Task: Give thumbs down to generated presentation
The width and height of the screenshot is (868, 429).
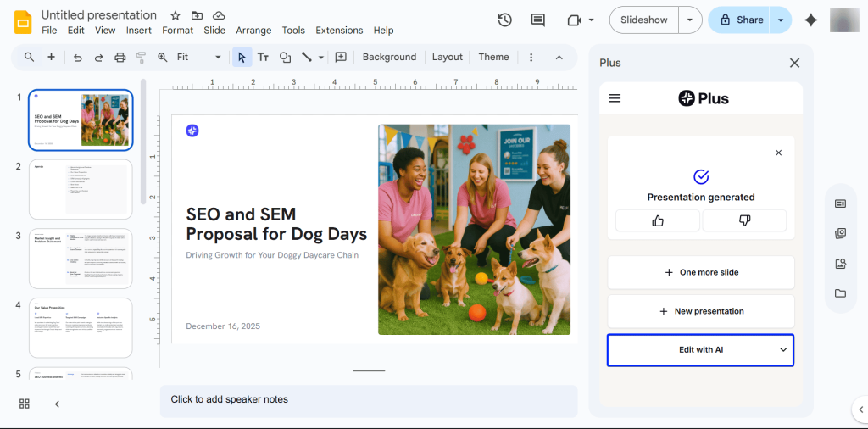Action: pos(744,220)
